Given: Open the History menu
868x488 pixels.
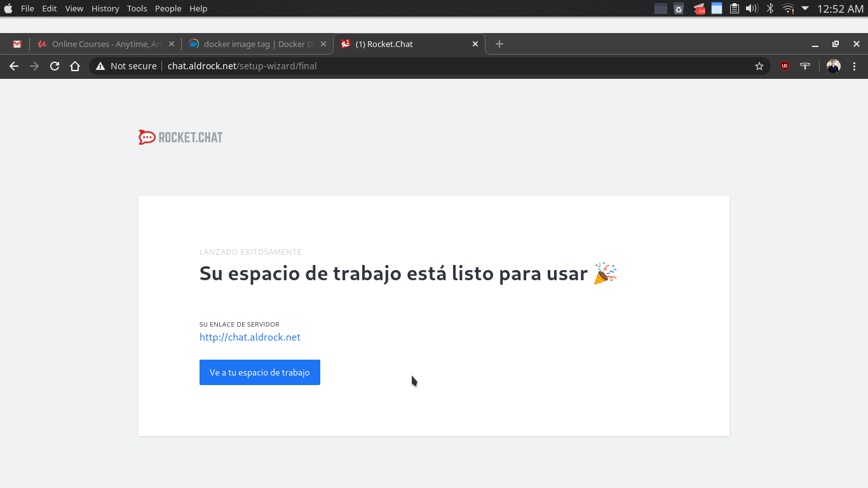Looking at the screenshot, I should (x=105, y=8).
